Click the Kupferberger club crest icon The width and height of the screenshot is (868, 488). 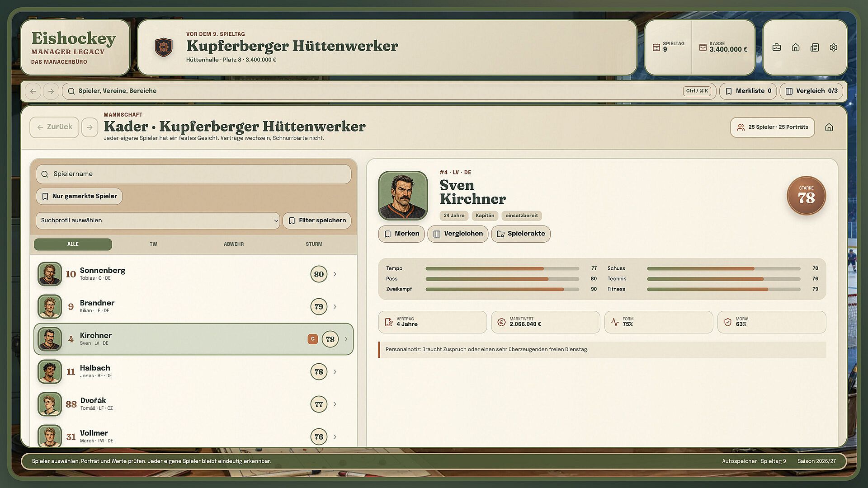click(164, 47)
